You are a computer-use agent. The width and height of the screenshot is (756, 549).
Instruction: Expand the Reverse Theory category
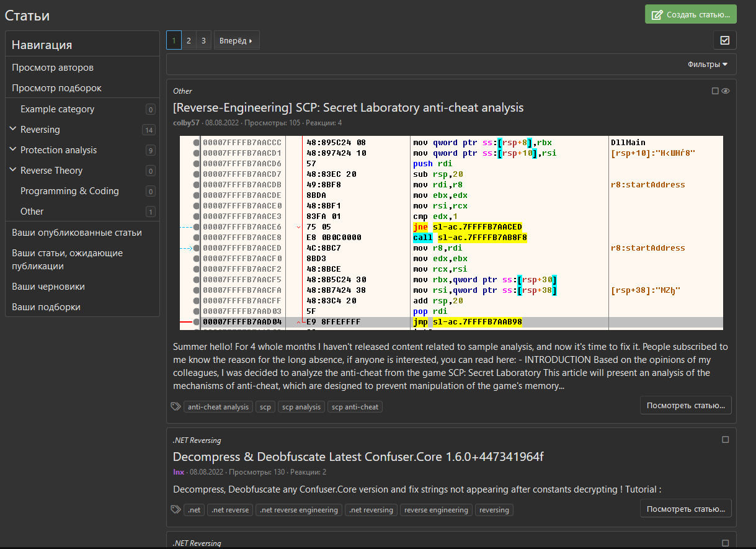pyautogui.click(x=13, y=170)
